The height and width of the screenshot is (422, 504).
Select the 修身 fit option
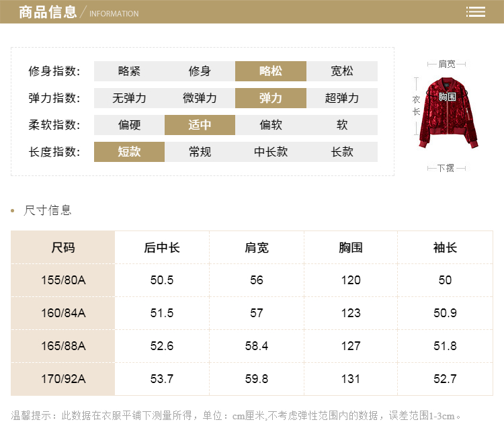coord(200,71)
